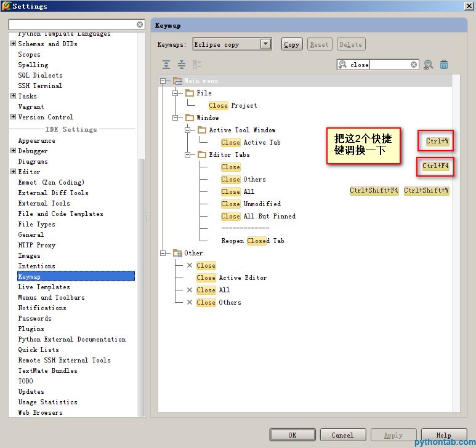
Task: Click the Ctrl+W shortcut label
Action: click(x=437, y=141)
